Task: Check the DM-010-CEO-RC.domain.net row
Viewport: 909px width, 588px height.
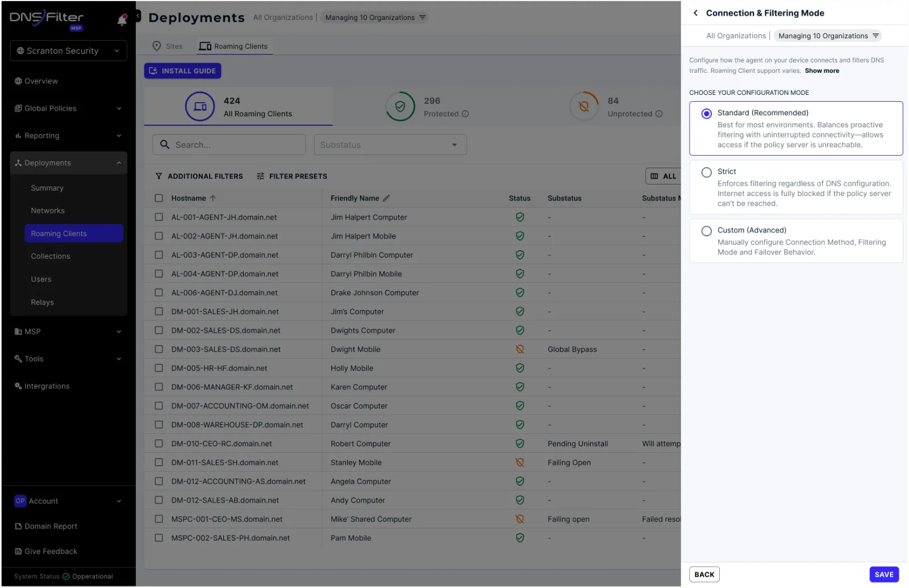Action: 159,444
